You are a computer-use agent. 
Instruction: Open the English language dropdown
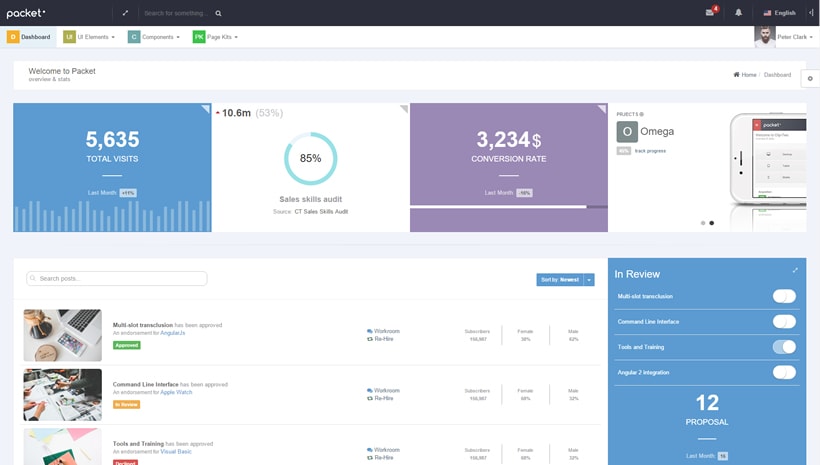[780, 13]
